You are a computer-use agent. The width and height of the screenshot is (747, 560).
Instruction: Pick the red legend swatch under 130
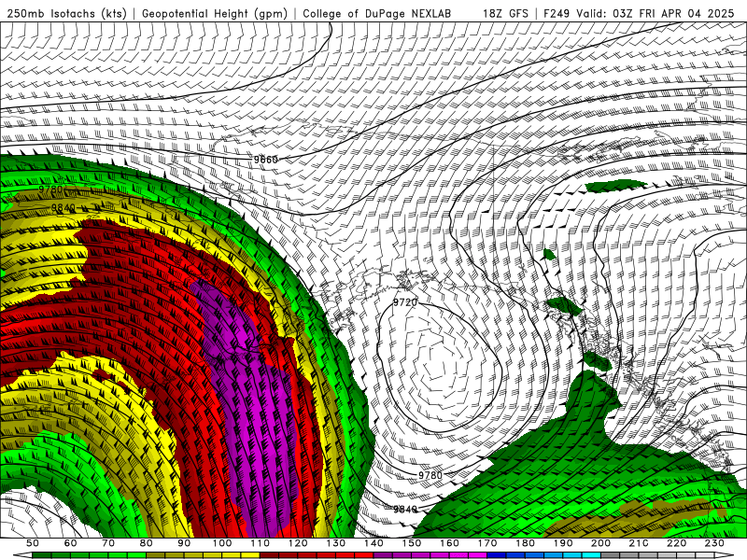point(345,555)
